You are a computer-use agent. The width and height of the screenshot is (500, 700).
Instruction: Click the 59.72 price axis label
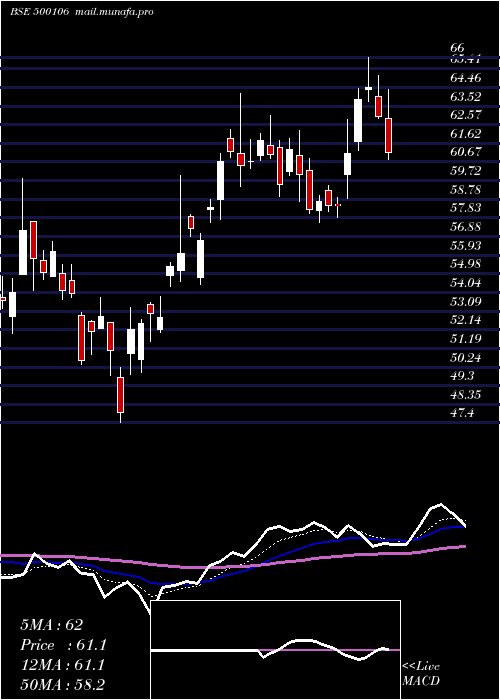[466, 171]
